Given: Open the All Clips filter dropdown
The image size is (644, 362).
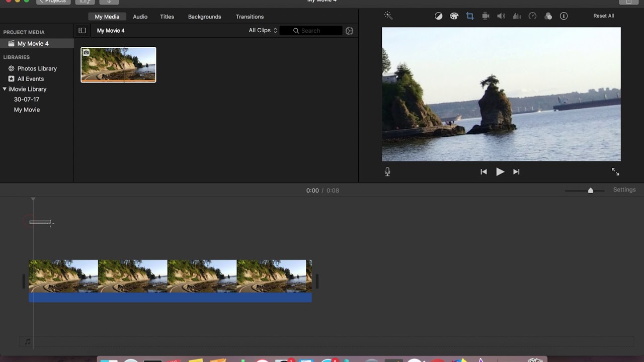Looking at the screenshot, I should click(x=263, y=31).
